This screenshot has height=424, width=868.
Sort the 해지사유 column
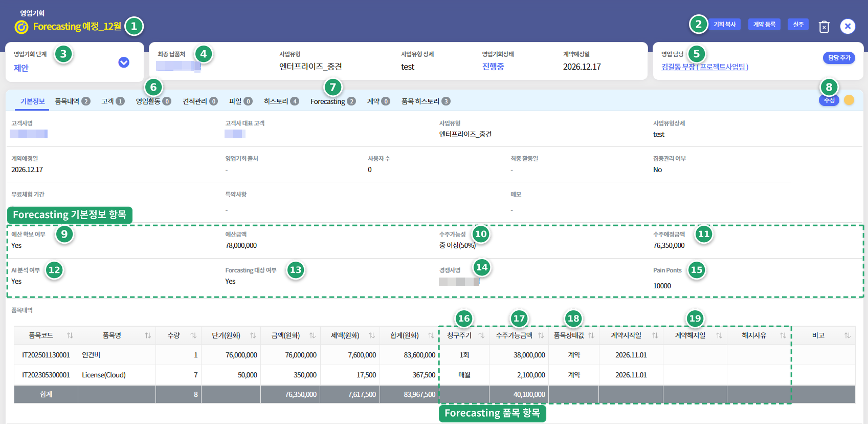(x=783, y=335)
